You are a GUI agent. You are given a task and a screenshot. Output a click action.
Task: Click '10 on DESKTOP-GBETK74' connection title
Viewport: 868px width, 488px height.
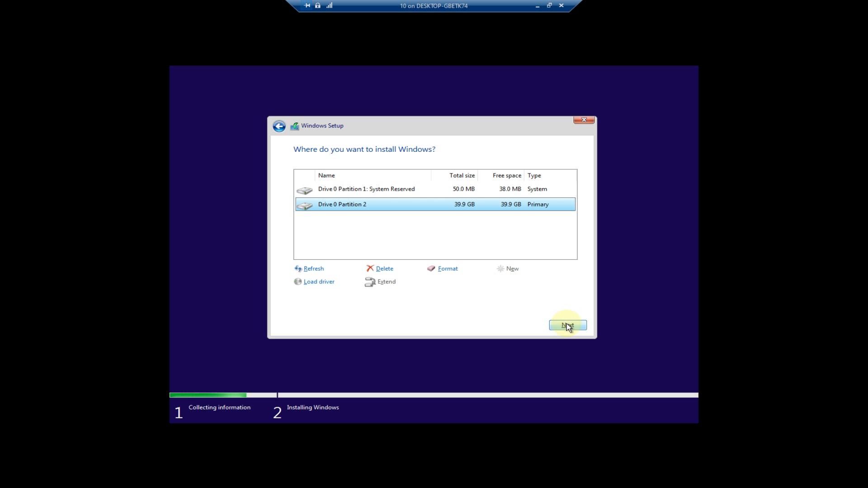tap(434, 6)
